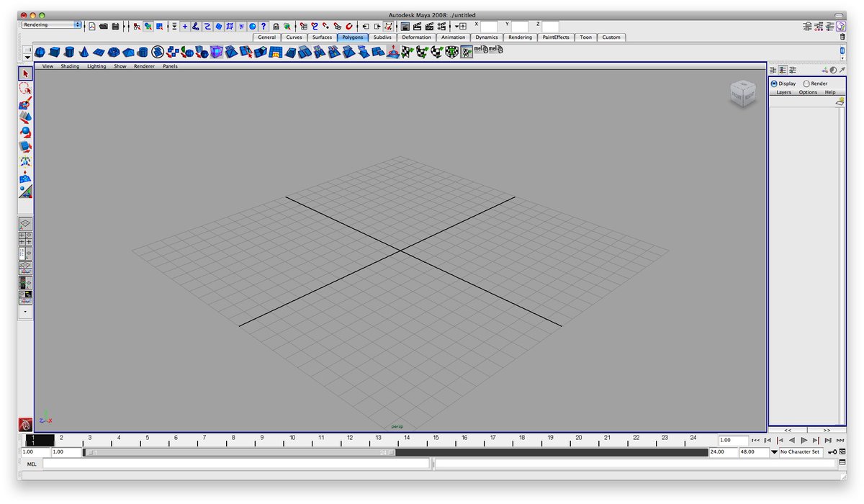Open the Rendering menu set dropdown
864x504 pixels.
pyautogui.click(x=48, y=24)
